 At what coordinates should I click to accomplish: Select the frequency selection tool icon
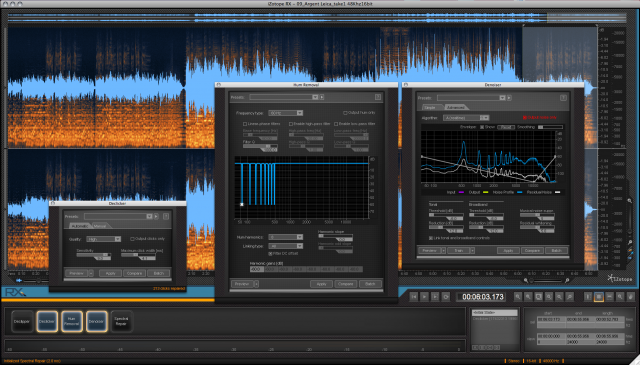(609, 297)
